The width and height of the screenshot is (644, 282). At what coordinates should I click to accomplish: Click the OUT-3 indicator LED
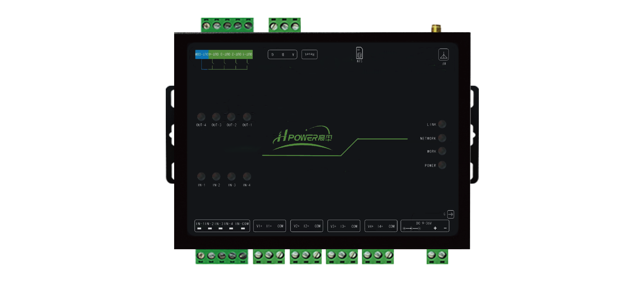click(x=216, y=117)
